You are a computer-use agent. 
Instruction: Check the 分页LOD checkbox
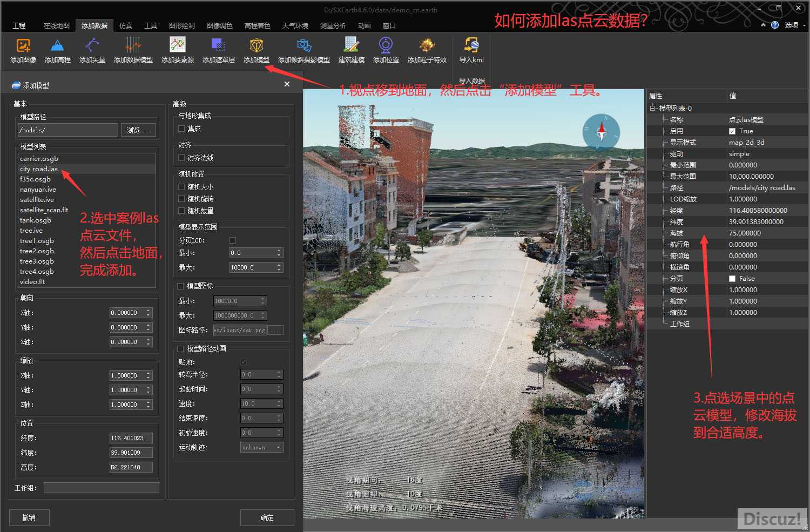[233, 240]
